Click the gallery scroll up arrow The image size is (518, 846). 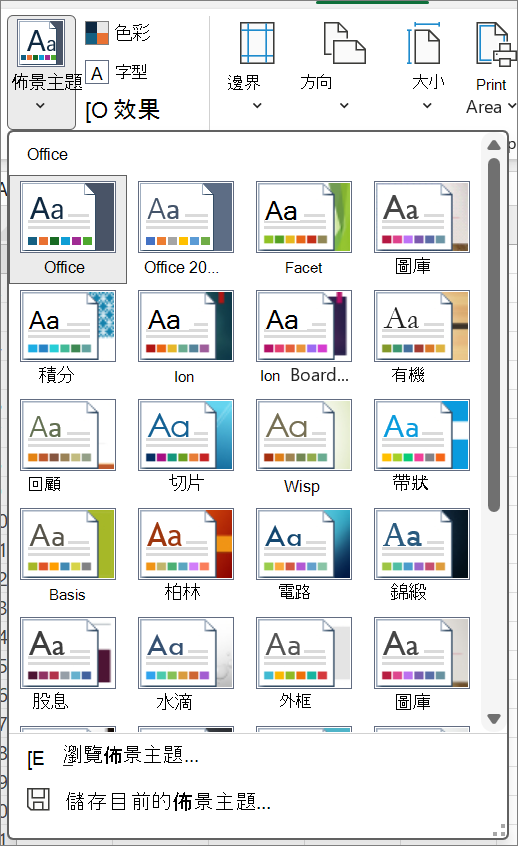[x=494, y=145]
